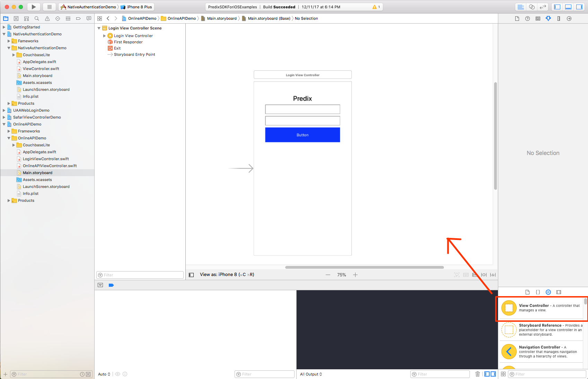Collapse the Login View Controller Scene
This screenshot has height=379, width=588.
99,28
